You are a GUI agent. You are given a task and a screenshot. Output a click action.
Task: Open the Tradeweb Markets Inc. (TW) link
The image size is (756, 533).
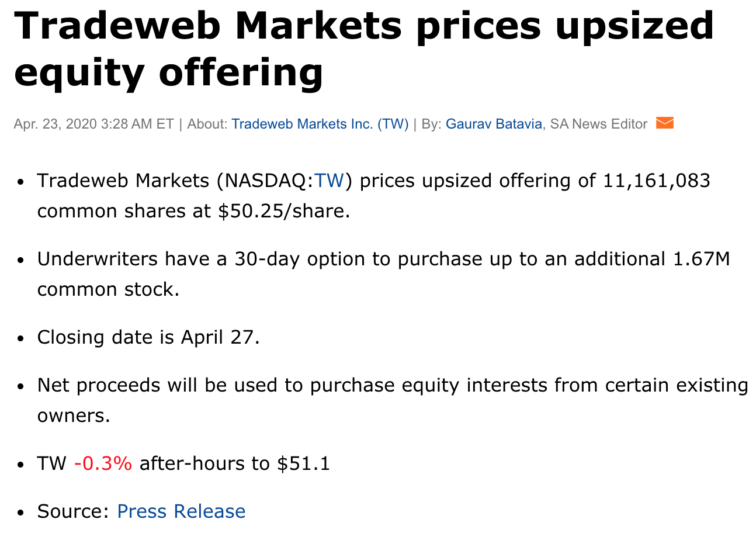320,124
